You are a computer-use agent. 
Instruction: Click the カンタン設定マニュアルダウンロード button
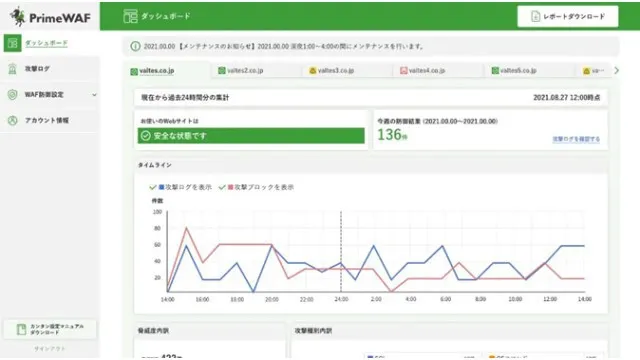pyautogui.click(x=50, y=329)
